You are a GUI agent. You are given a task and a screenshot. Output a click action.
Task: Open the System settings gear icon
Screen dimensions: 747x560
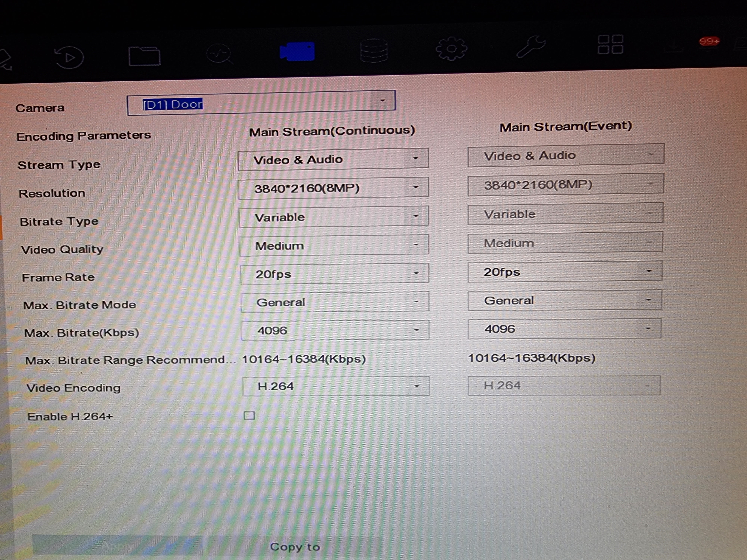click(451, 49)
